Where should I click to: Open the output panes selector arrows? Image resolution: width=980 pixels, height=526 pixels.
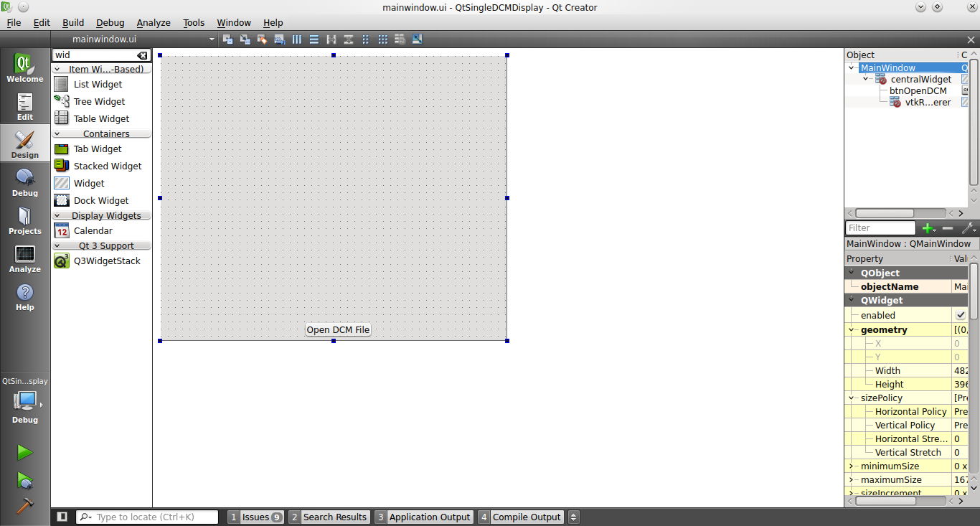573,517
